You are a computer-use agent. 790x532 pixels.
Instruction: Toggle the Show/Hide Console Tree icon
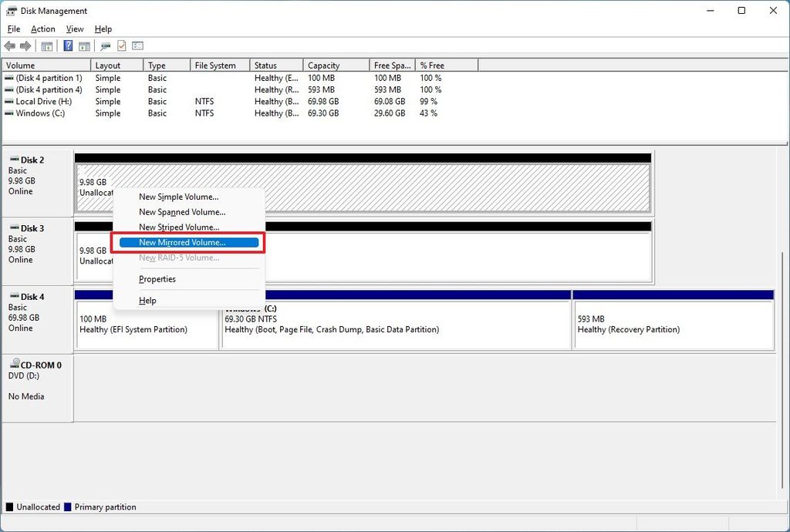click(46, 45)
